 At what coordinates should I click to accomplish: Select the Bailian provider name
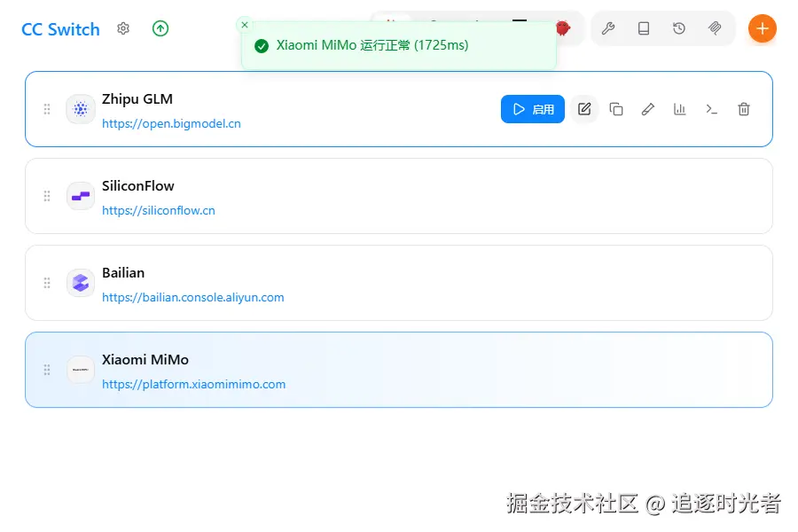point(123,273)
